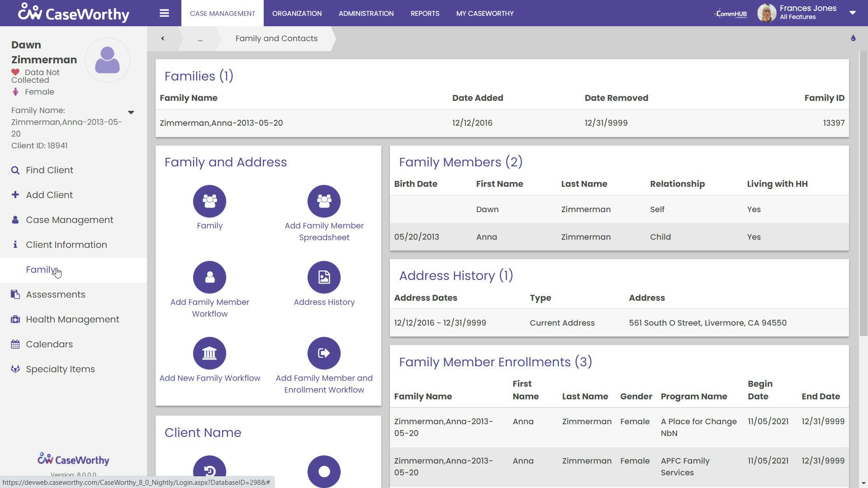Switch to the ORGANIZATION menu
The height and width of the screenshot is (488, 868).
tap(296, 13)
